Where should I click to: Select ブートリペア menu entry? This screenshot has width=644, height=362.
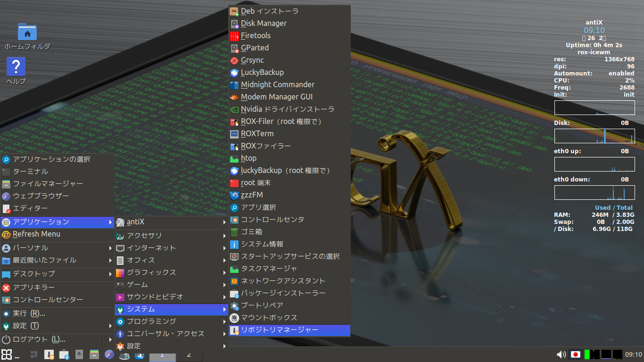(289, 305)
